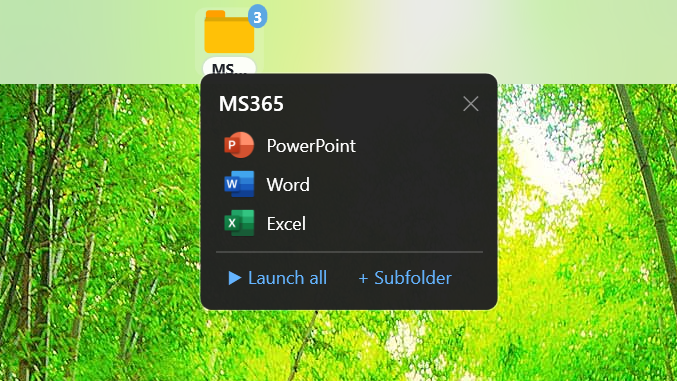Launch the Excel app icon
Viewport: 677px width, 381px height.
pyautogui.click(x=239, y=223)
